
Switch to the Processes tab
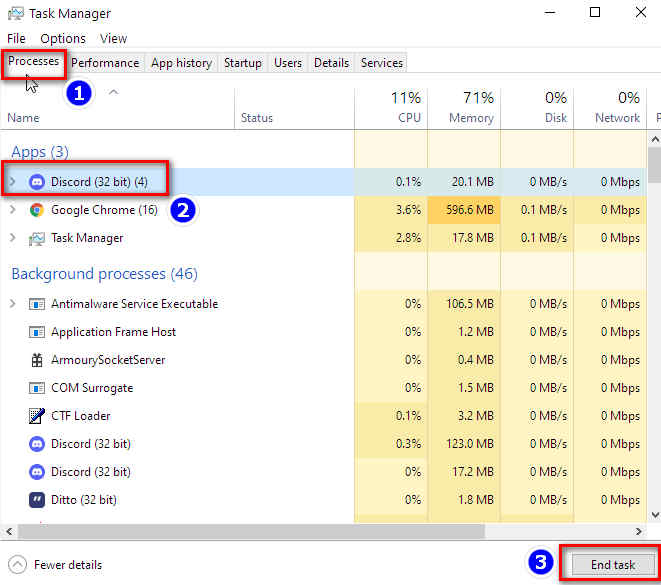[x=33, y=62]
